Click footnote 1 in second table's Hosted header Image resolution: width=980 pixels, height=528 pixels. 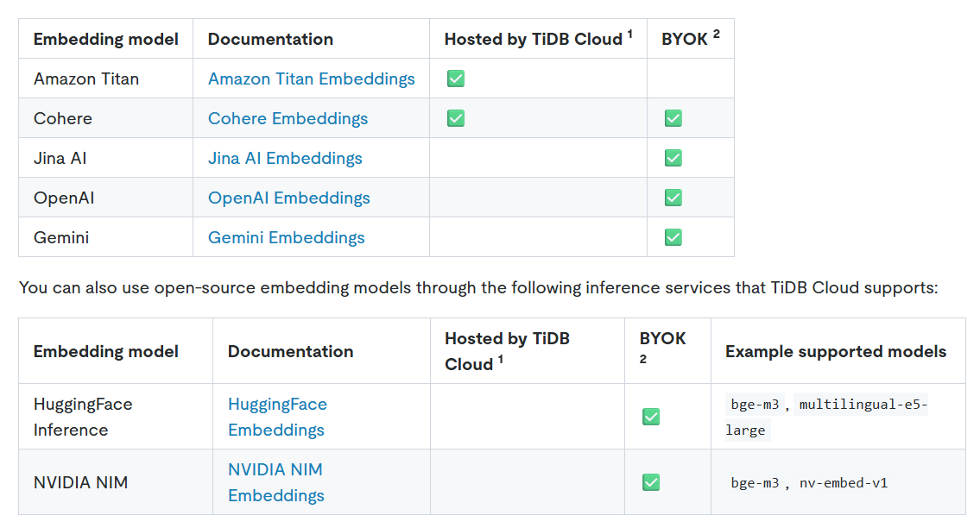click(501, 359)
